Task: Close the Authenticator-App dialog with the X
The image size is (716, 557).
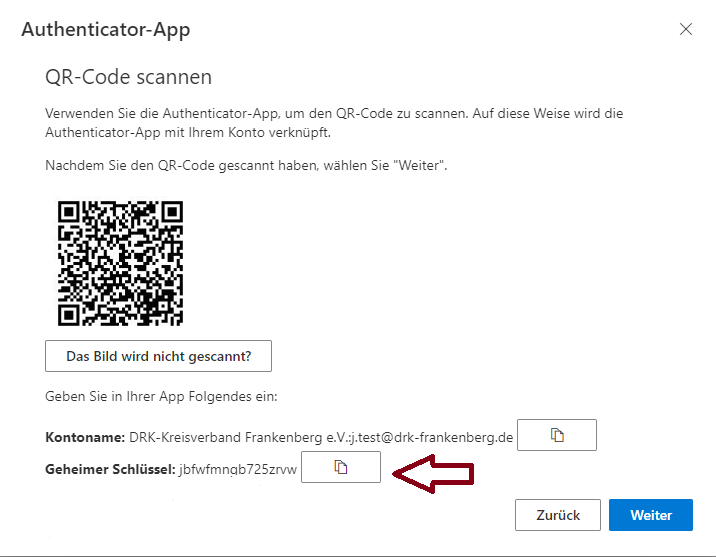Action: pos(685,29)
